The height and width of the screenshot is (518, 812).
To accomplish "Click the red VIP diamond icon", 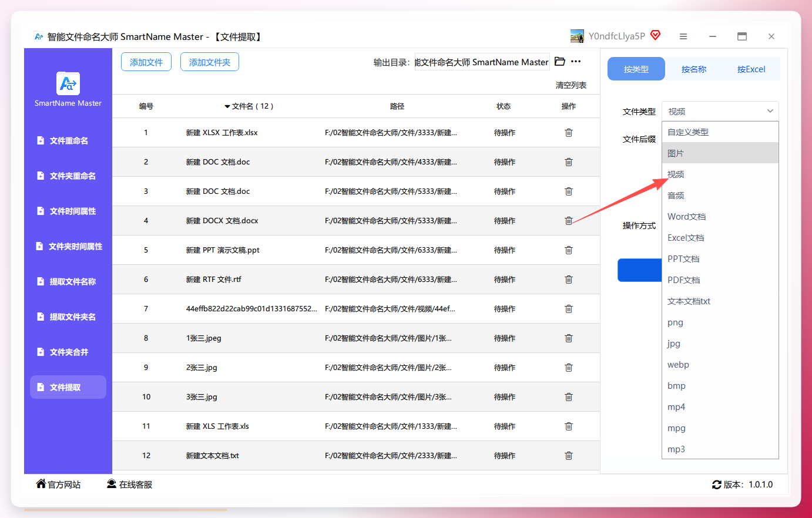I will 656,36.
